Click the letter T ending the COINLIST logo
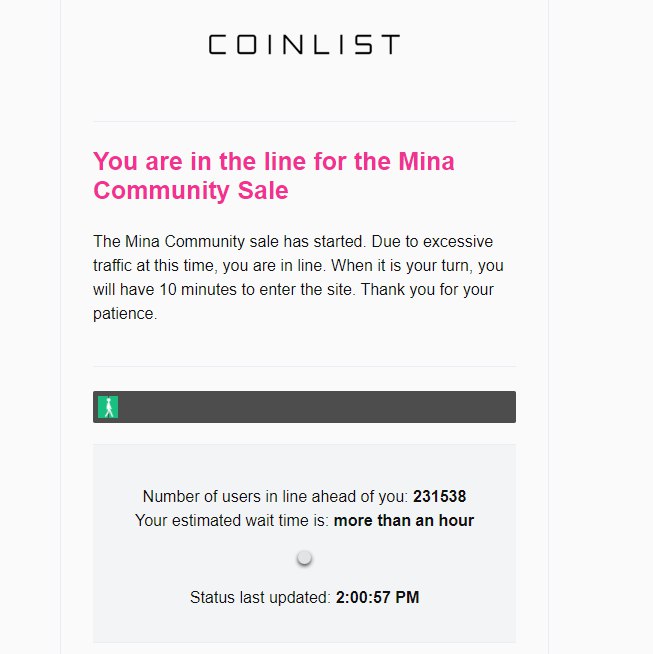653x654 pixels. pyautogui.click(x=390, y=44)
